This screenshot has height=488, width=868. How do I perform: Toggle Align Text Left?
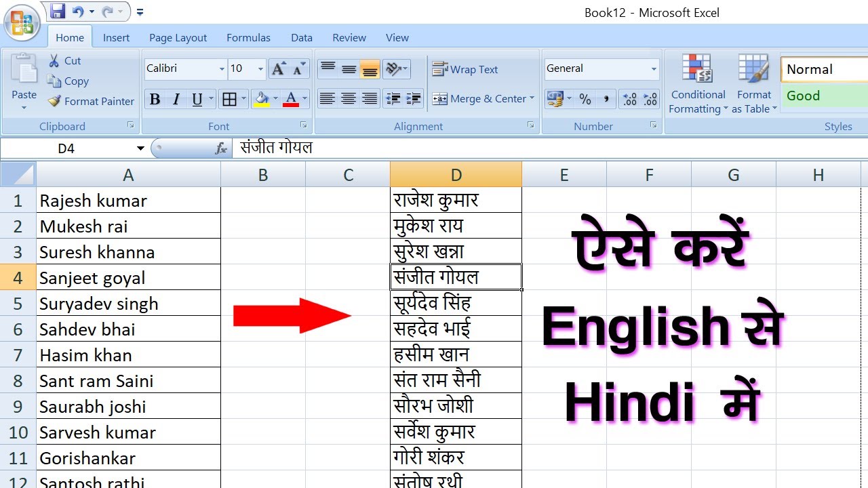pyautogui.click(x=328, y=99)
